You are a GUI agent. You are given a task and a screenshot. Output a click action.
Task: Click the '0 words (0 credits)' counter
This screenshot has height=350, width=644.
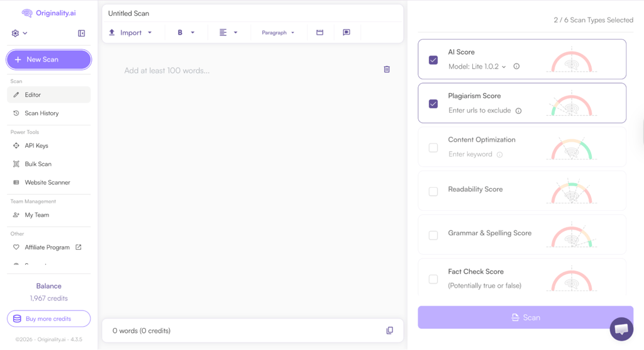[x=142, y=330]
